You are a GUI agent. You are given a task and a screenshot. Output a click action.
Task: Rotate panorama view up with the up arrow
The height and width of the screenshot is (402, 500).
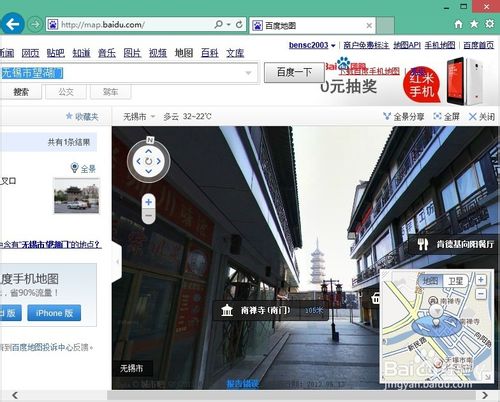tap(149, 151)
